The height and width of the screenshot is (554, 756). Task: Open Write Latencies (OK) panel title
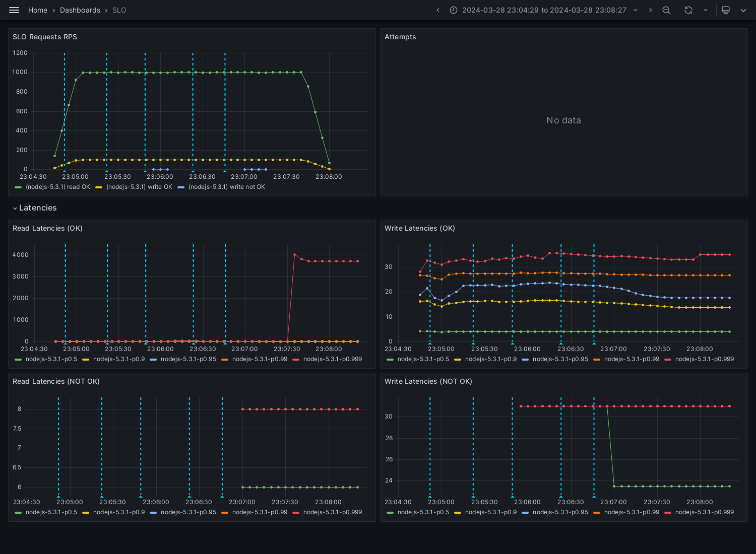[420, 228]
